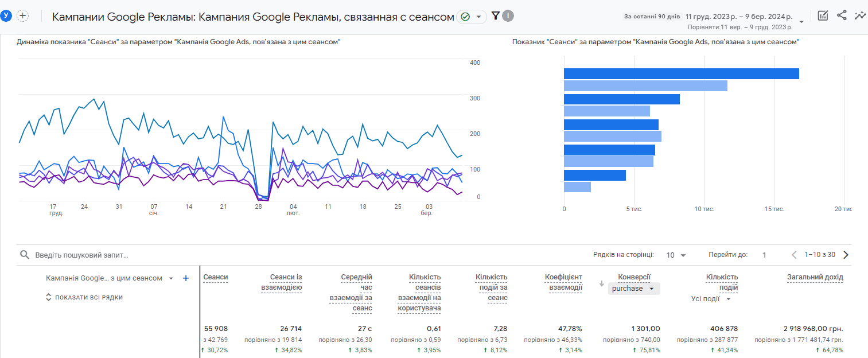
Task: Click the blue 'У' segment badge
Action: tap(6, 16)
